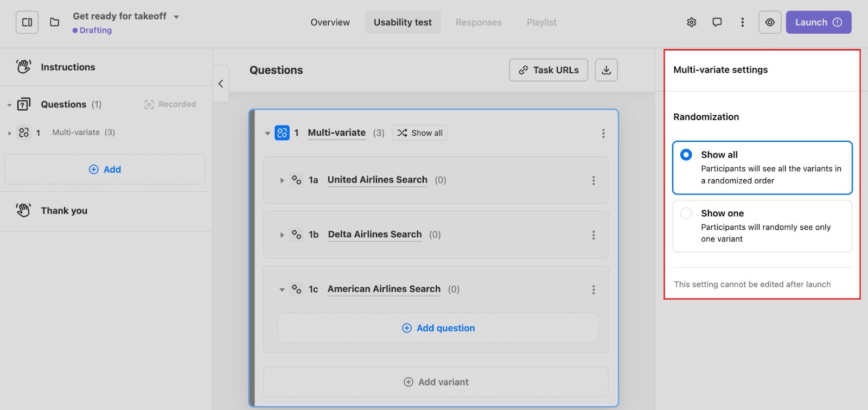The width and height of the screenshot is (868, 410).
Task: Click the folder icon in header
Action: (55, 22)
